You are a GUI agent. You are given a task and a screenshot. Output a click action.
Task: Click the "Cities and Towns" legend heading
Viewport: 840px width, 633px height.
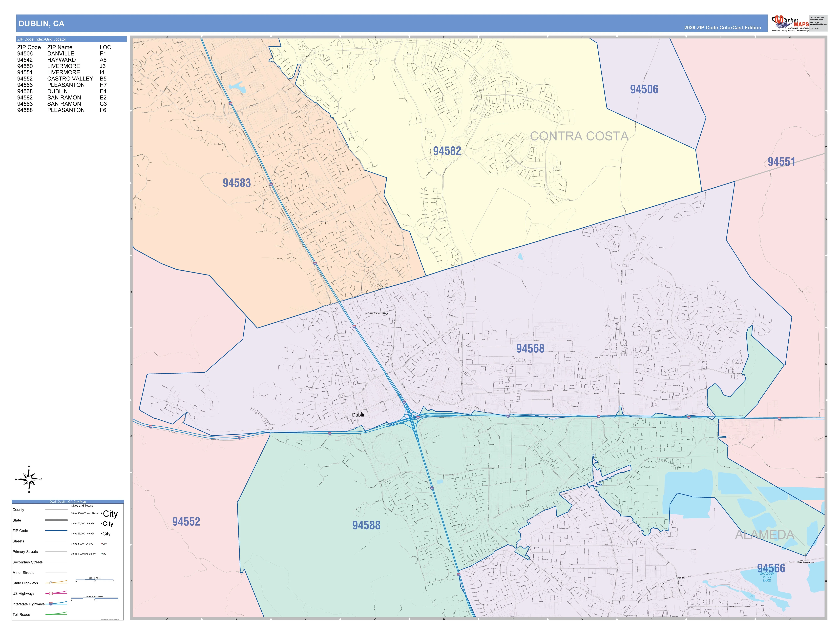coord(82,505)
